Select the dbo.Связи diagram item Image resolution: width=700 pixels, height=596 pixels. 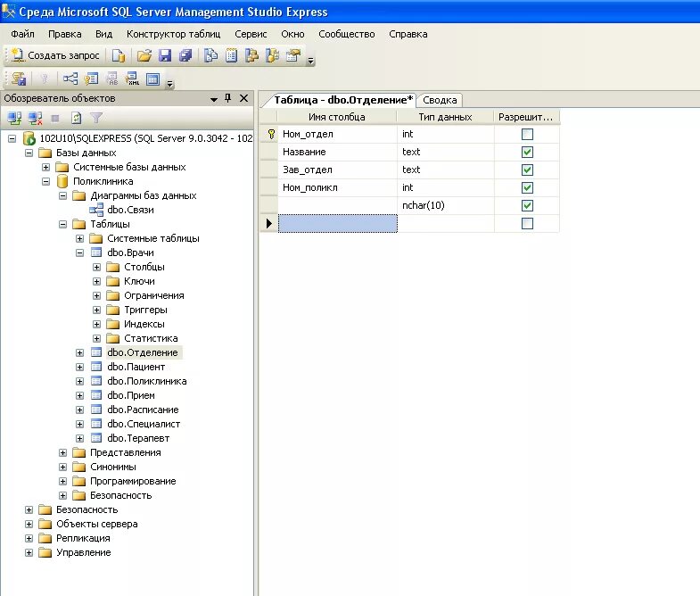[130, 210]
